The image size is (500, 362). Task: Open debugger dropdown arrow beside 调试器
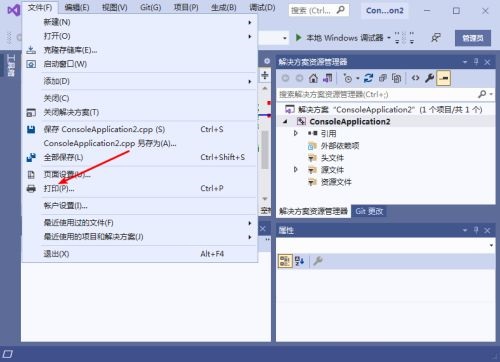pos(389,38)
